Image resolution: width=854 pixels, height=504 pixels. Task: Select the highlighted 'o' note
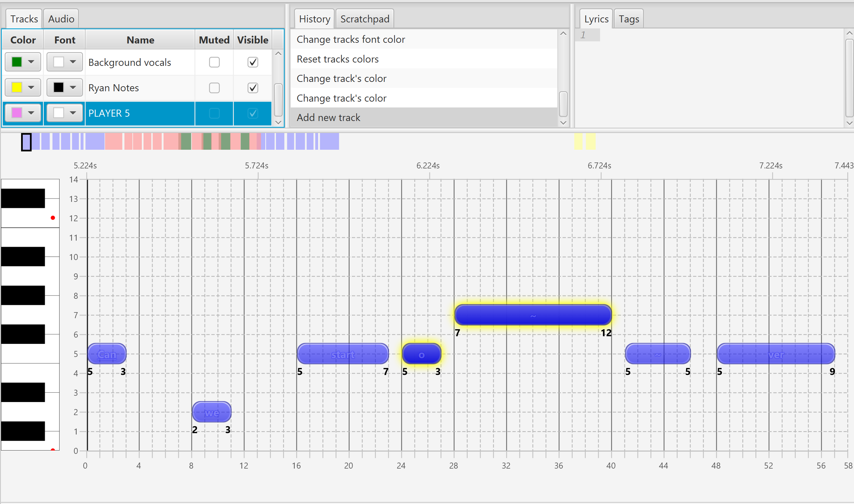coord(421,354)
